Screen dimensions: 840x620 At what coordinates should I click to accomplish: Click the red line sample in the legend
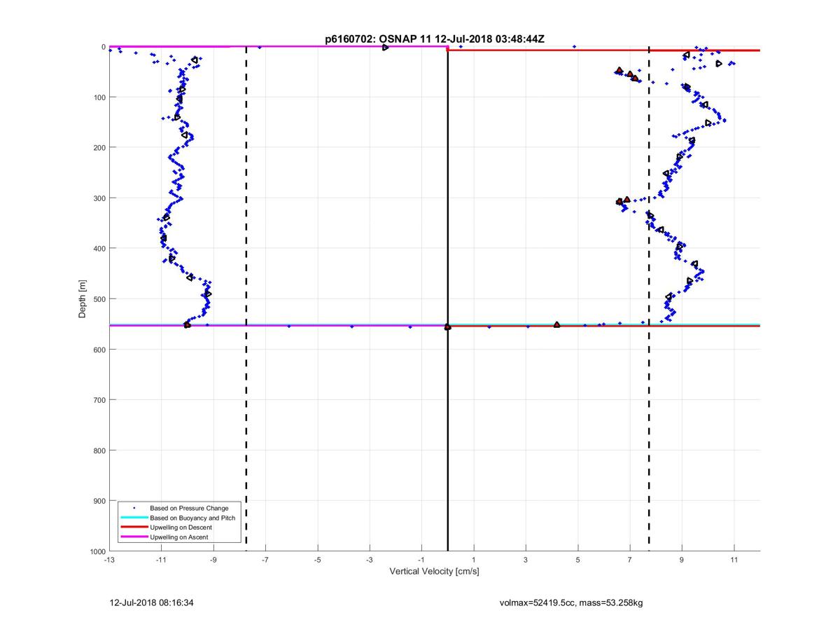pos(134,527)
